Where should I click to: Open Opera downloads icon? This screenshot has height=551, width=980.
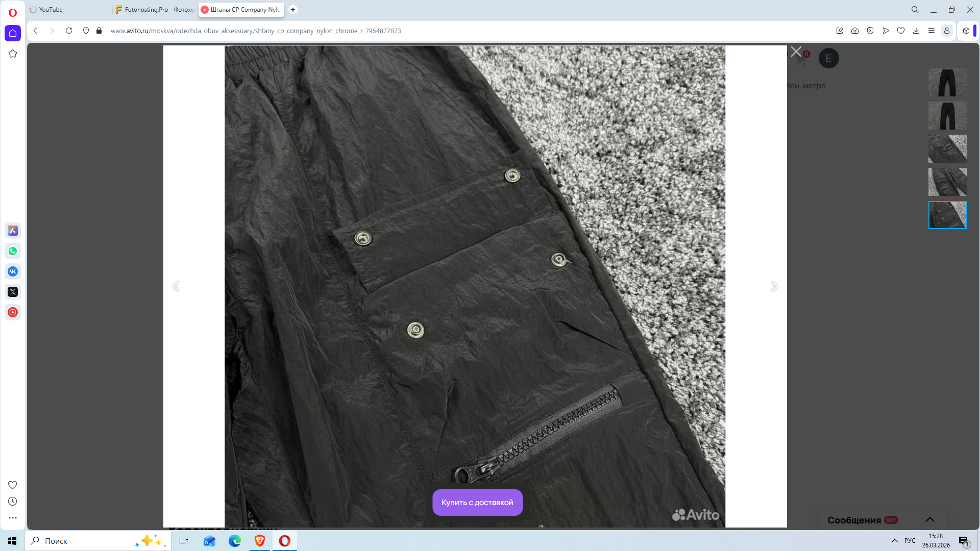(x=916, y=31)
